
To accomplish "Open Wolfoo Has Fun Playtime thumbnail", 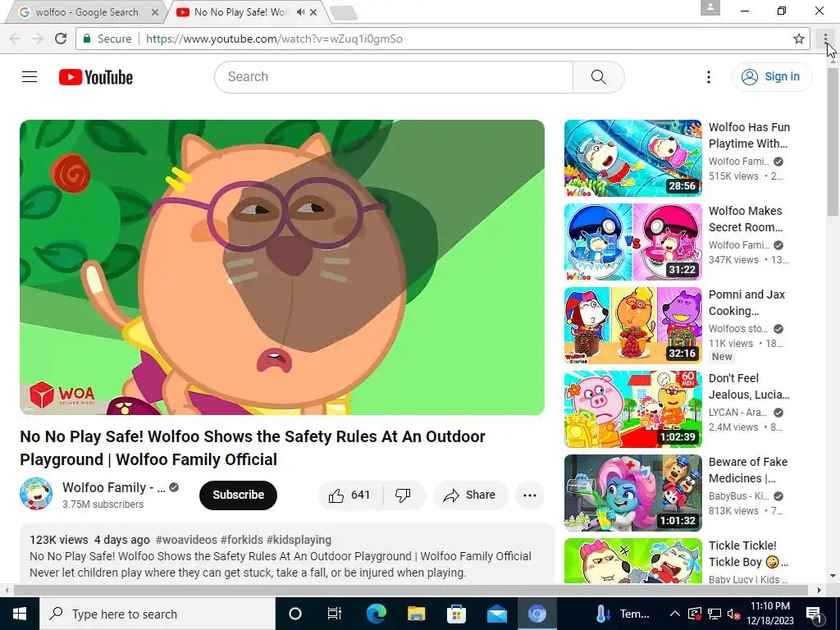I will 632,158.
